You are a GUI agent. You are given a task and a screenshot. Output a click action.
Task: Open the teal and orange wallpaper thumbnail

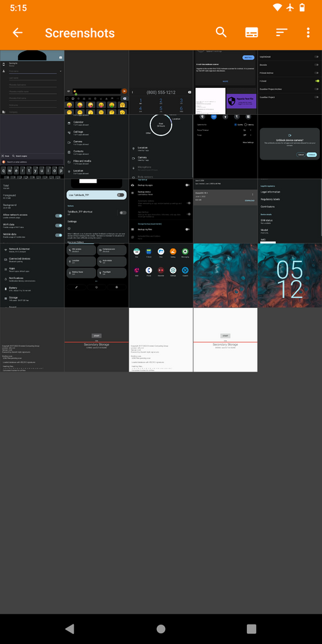point(225,275)
